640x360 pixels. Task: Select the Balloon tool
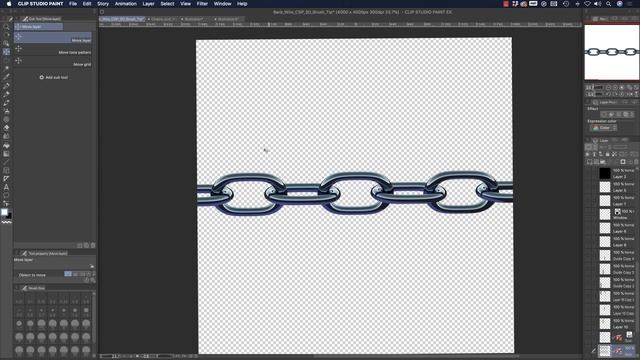[6, 196]
